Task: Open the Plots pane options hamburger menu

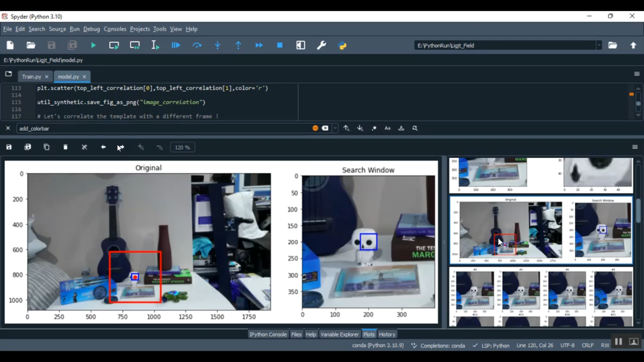Action: click(x=635, y=147)
